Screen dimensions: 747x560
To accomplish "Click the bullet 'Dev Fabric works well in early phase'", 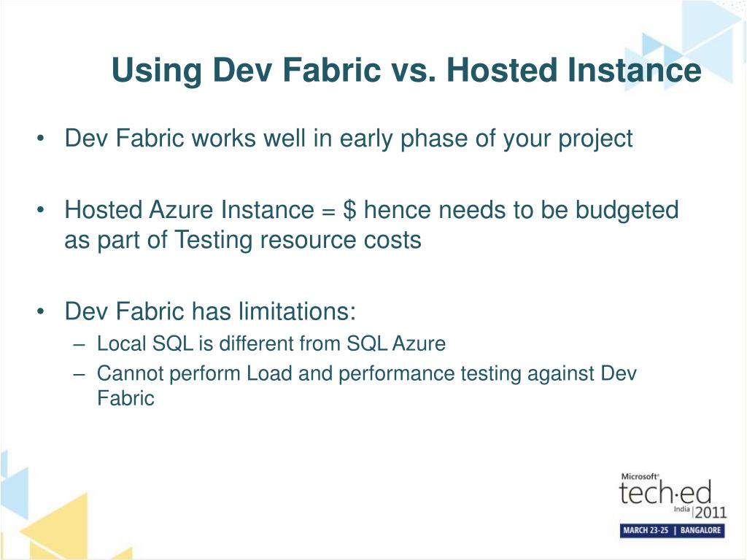I will [349, 139].
